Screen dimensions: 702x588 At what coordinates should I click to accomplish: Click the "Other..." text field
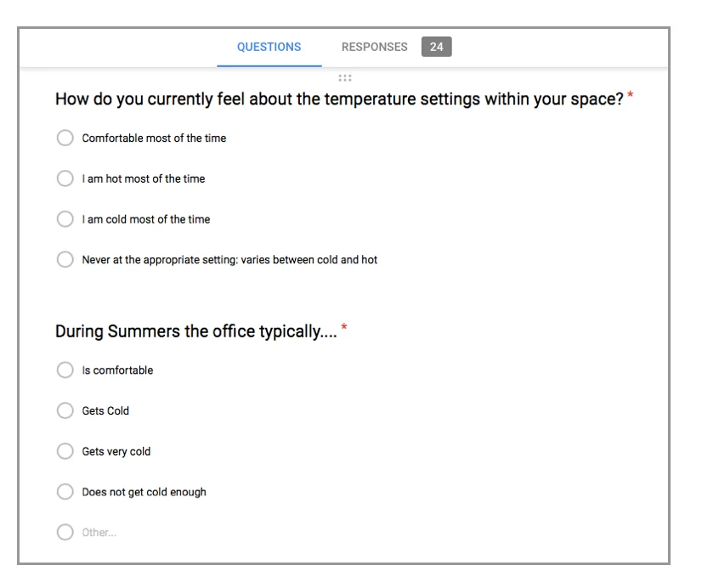[x=99, y=533]
